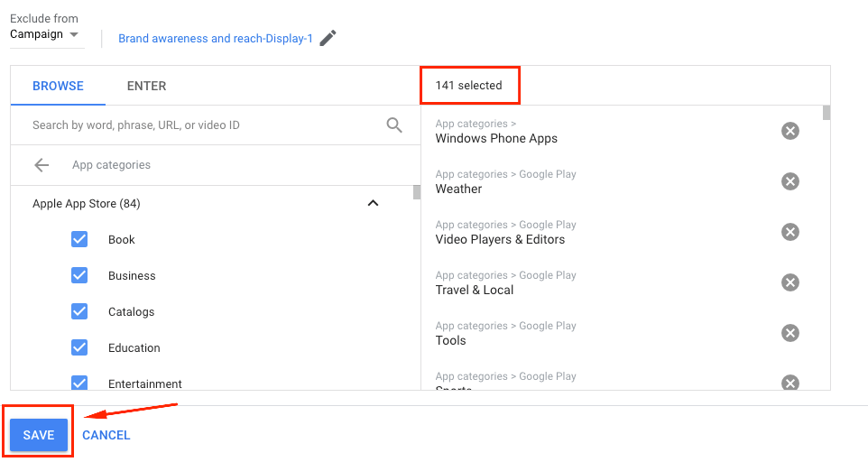The height and width of the screenshot is (462, 868).
Task: Click the placement search input field
Action: tap(203, 125)
